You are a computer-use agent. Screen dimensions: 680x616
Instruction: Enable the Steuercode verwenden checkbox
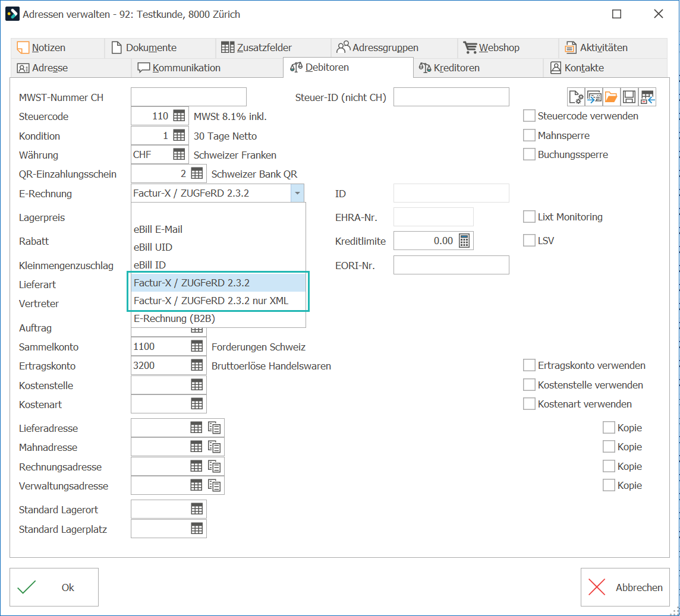(529, 116)
